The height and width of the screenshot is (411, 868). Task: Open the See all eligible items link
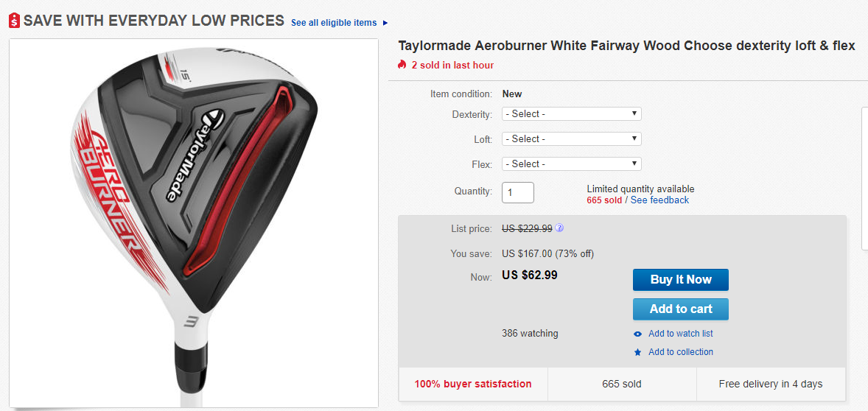pyautogui.click(x=334, y=23)
